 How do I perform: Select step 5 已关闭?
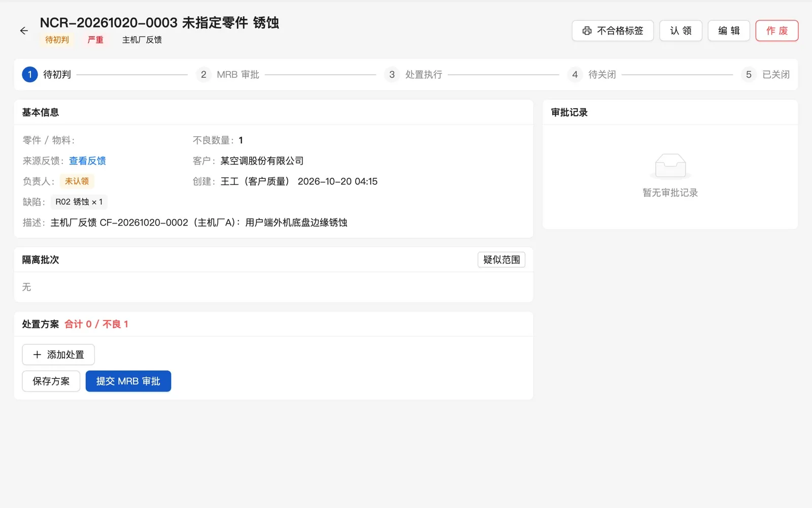click(x=765, y=75)
